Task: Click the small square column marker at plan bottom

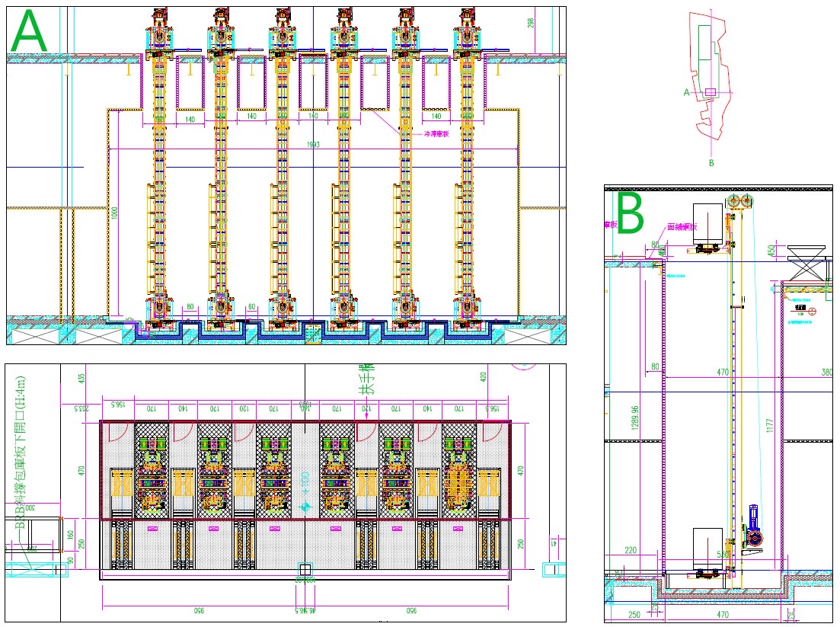Action: (x=305, y=570)
